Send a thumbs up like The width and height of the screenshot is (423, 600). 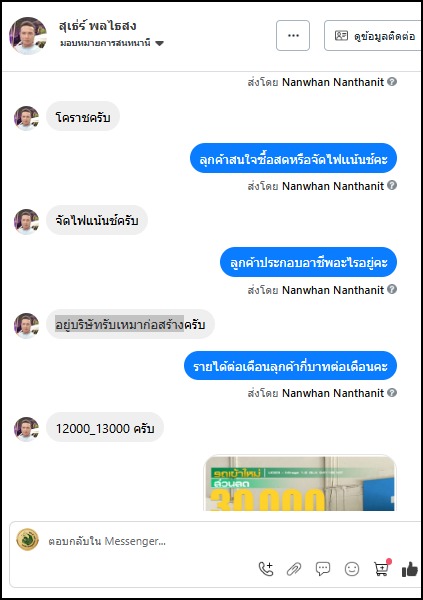(410, 569)
